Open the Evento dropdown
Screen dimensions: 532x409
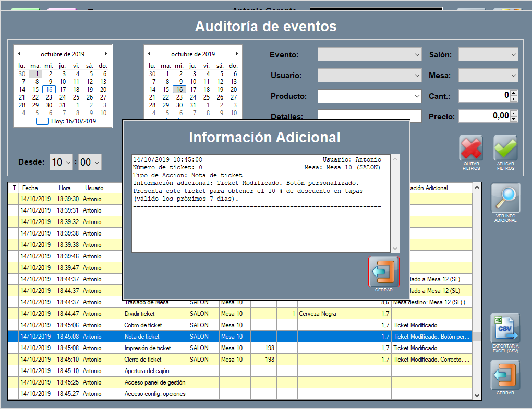pyautogui.click(x=417, y=55)
